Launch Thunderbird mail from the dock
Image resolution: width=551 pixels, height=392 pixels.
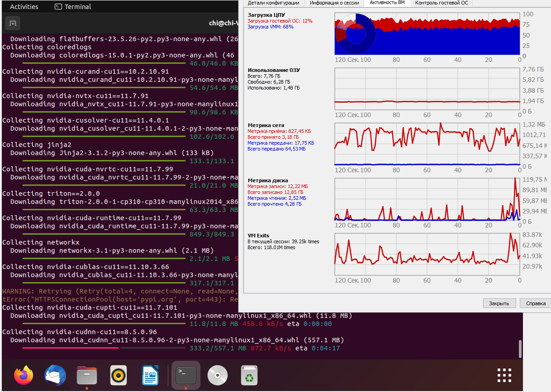tap(55, 375)
